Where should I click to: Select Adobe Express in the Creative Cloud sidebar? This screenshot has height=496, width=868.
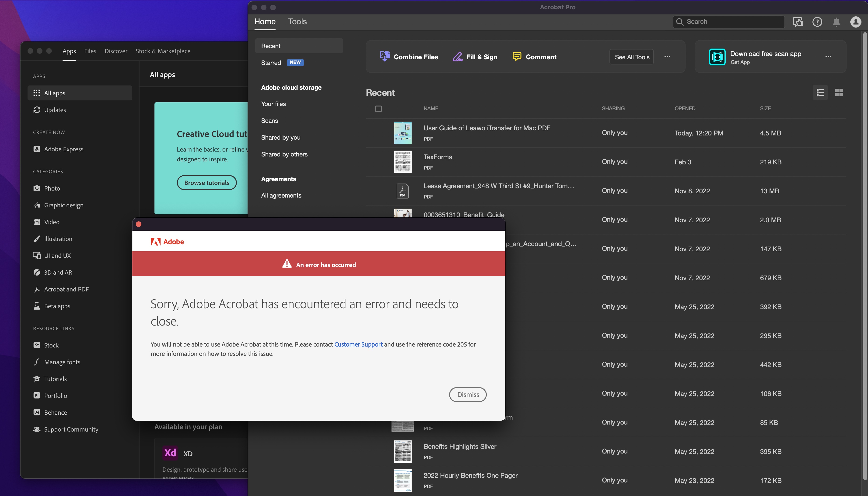point(64,149)
